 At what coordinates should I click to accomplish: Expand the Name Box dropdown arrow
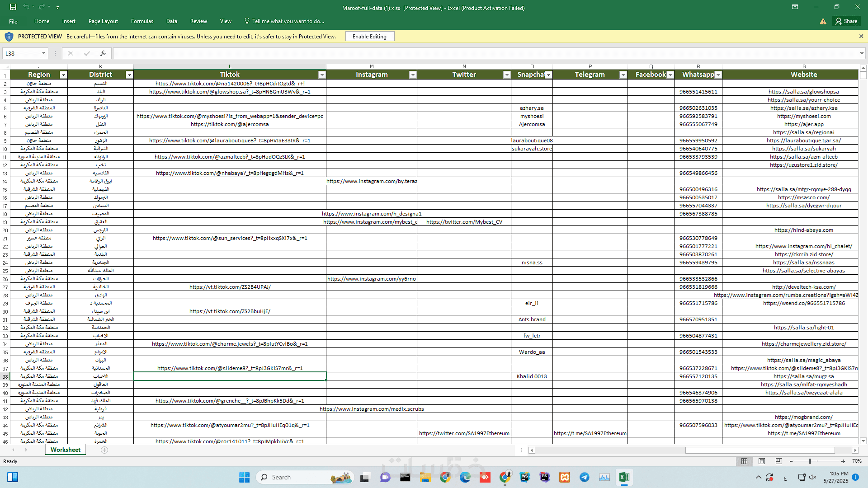pos(43,53)
